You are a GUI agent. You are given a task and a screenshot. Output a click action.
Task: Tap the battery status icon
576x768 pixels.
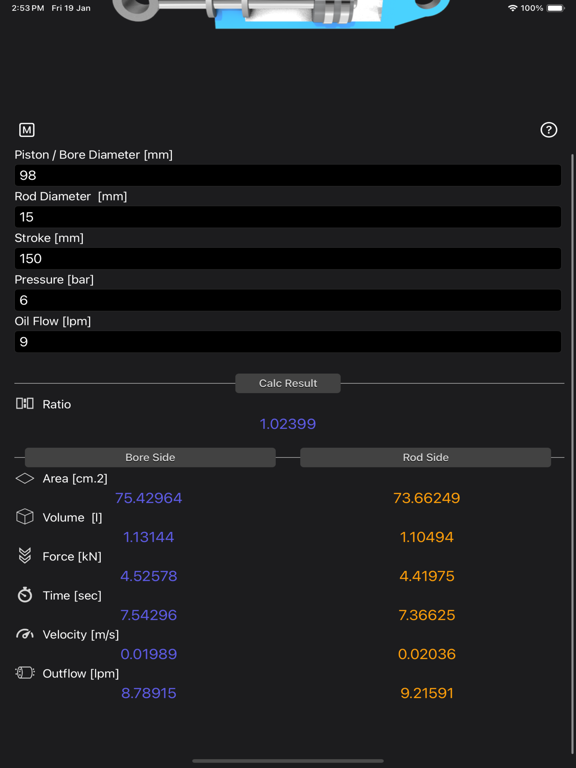[556, 8]
